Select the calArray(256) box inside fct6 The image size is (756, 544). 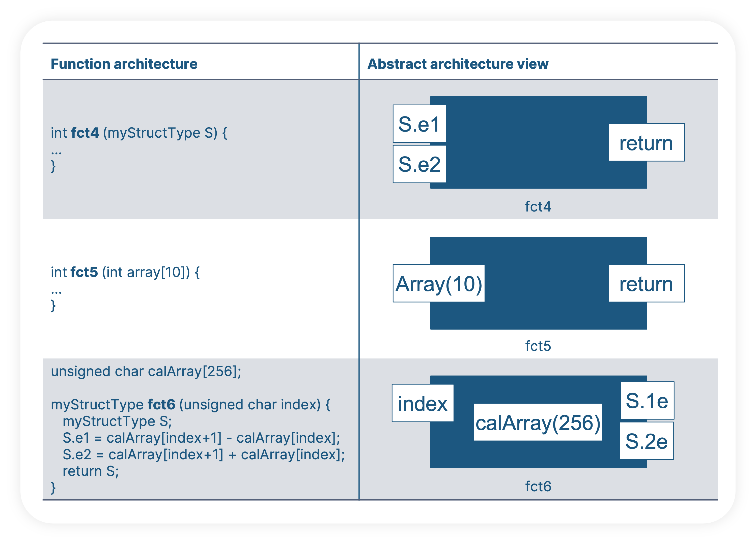tap(538, 422)
